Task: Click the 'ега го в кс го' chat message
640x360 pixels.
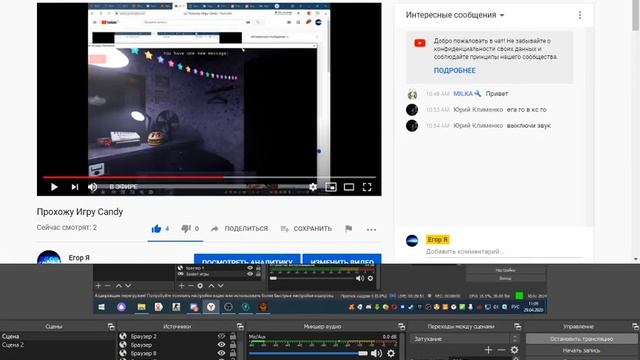Action: [x=527, y=109]
